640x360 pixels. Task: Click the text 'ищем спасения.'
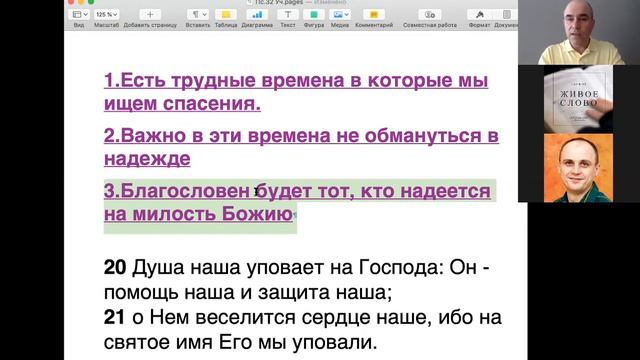pos(182,103)
